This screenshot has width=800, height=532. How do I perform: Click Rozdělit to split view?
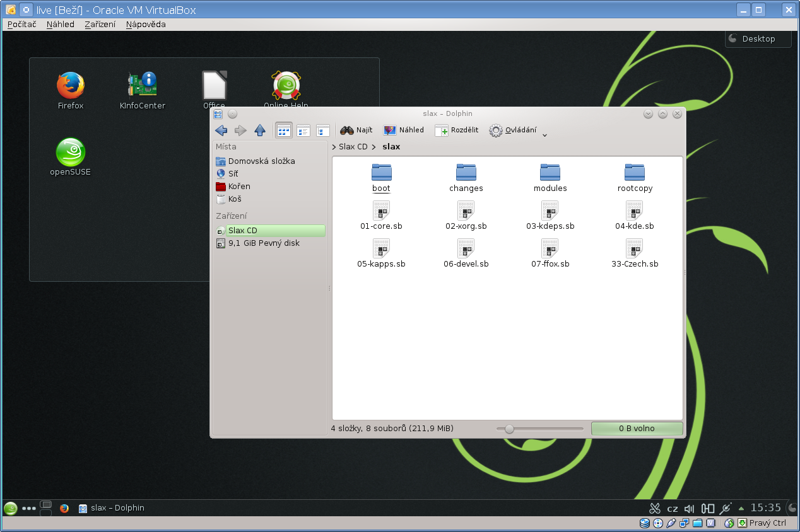point(457,130)
